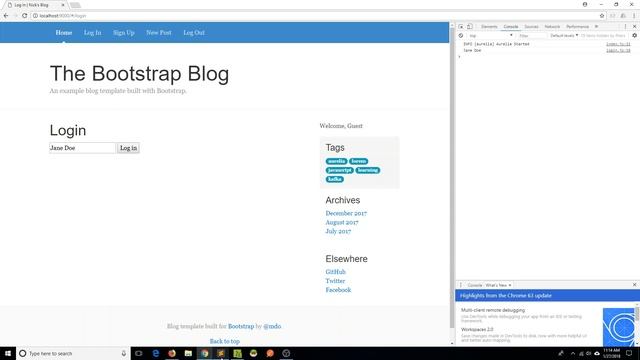The image size is (640, 360).
Task: Focus the login name input field
Action: pos(82,148)
